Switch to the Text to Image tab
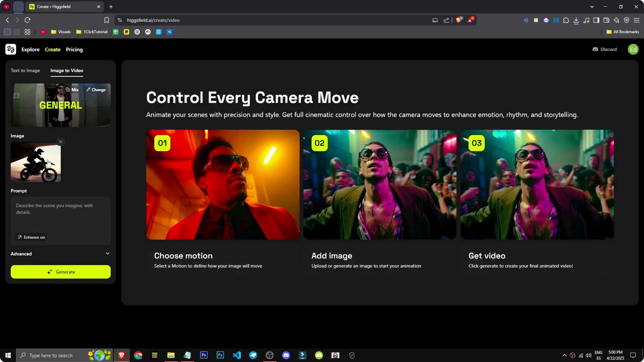The height and width of the screenshot is (362, 644). point(25,70)
